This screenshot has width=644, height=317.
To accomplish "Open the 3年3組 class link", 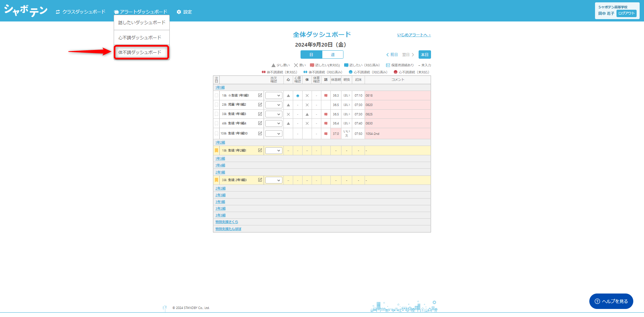I will coord(220,215).
